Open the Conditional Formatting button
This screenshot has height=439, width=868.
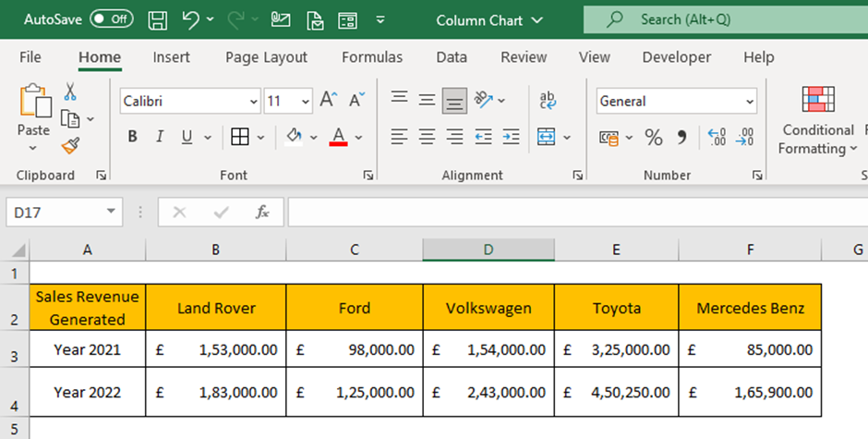[817, 121]
